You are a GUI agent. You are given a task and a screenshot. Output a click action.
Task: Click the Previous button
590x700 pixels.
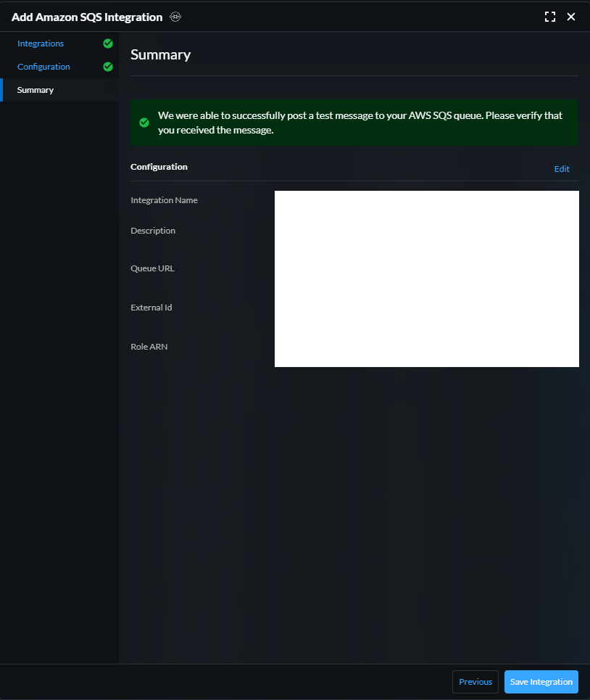pos(475,682)
